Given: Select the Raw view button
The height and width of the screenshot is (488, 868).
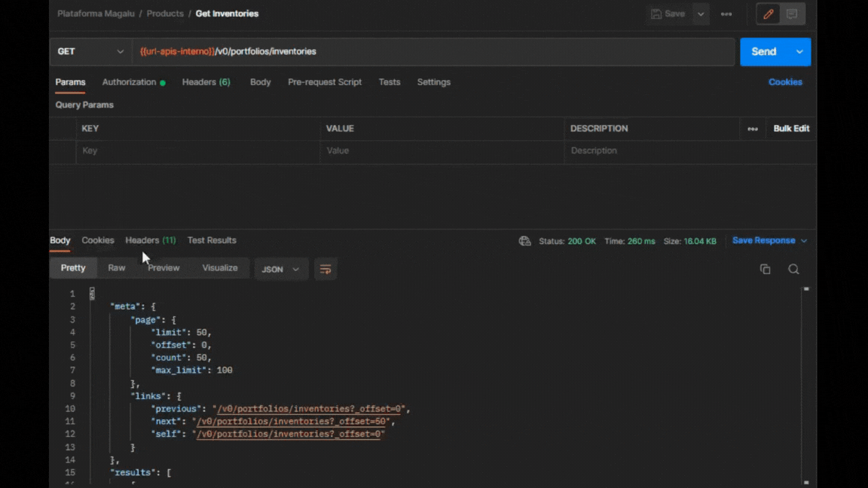Looking at the screenshot, I should tap(116, 268).
